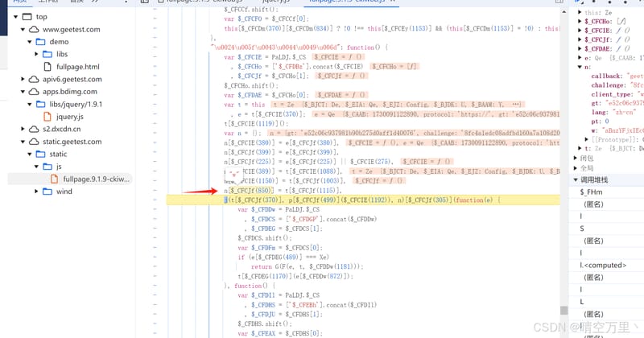This screenshot has height=338, width=644.
Task: Collapse the demo folder arrow
Action: tap(30, 42)
